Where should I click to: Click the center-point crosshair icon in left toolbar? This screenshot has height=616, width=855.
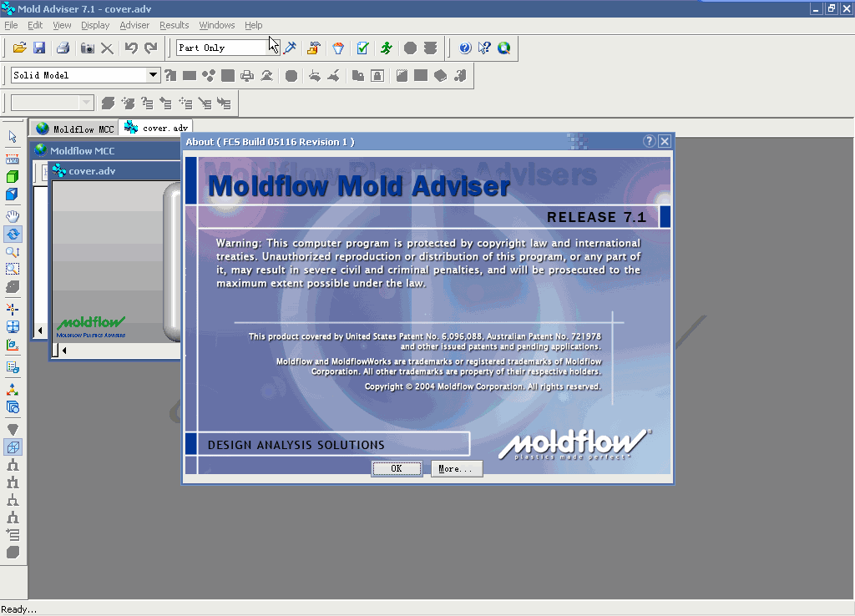13,309
